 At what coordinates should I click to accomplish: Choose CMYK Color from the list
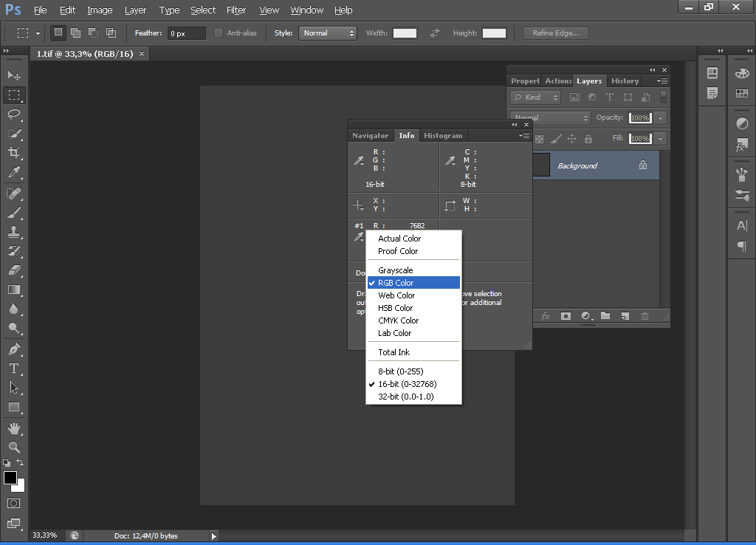pos(398,321)
